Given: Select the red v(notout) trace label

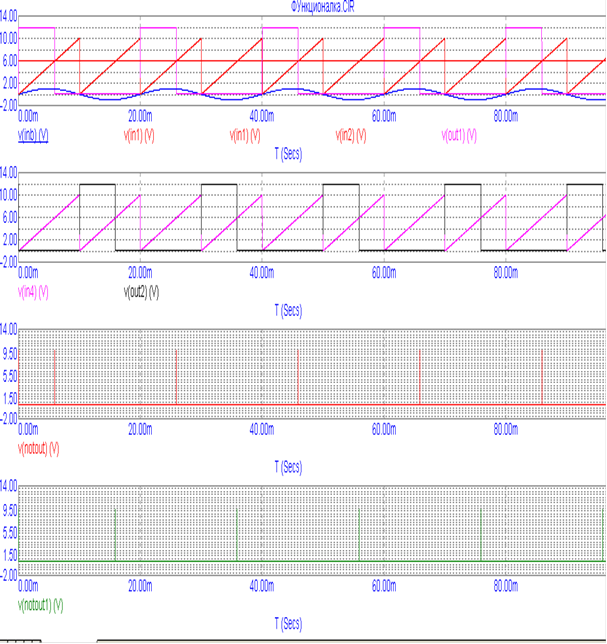Looking at the screenshot, I should 40,447.
